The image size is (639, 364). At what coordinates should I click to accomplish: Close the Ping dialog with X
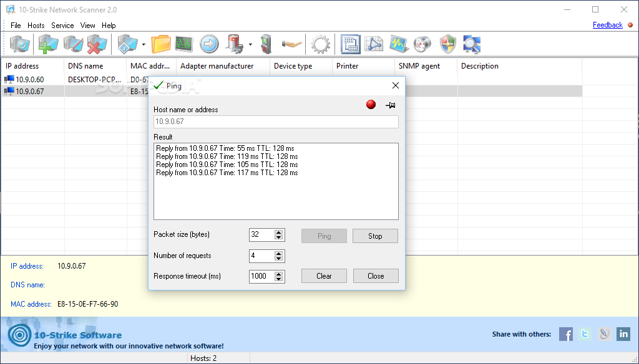395,85
